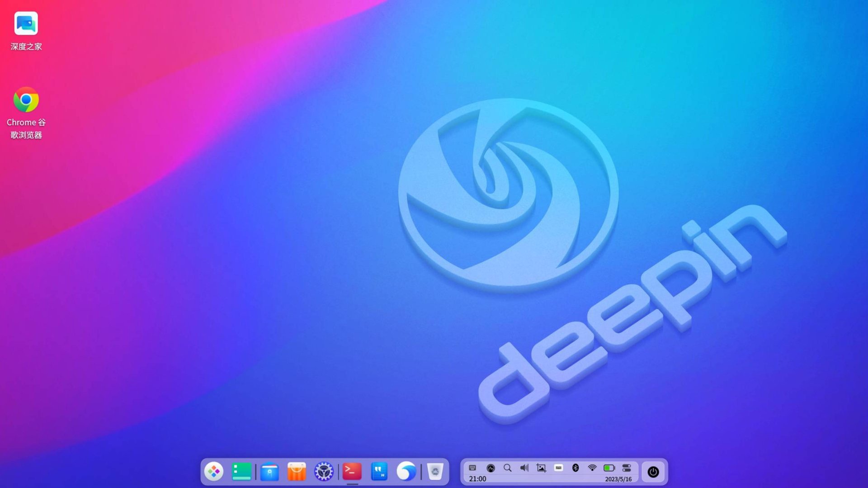Image resolution: width=868 pixels, height=488 pixels.
Task: Open the File Manager dock icon
Action: pyautogui.click(x=269, y=471)
